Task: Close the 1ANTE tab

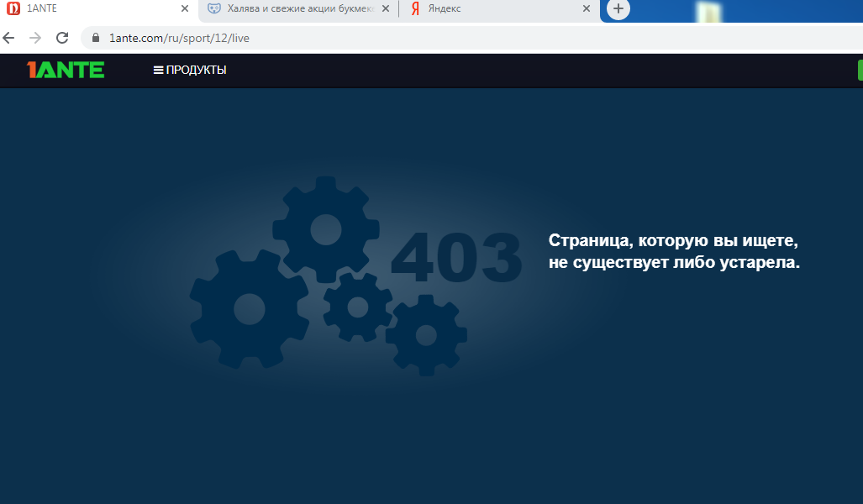Action: click(x=185, y=8)
